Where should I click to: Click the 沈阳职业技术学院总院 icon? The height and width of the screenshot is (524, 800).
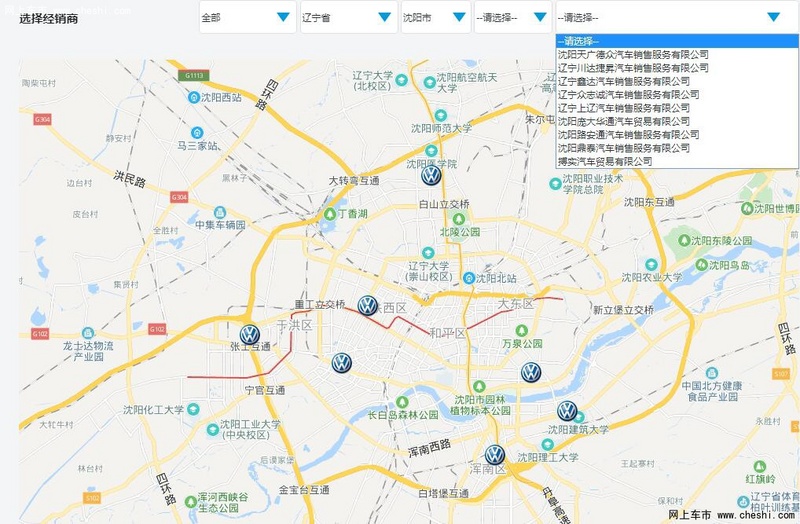(555, 184)
